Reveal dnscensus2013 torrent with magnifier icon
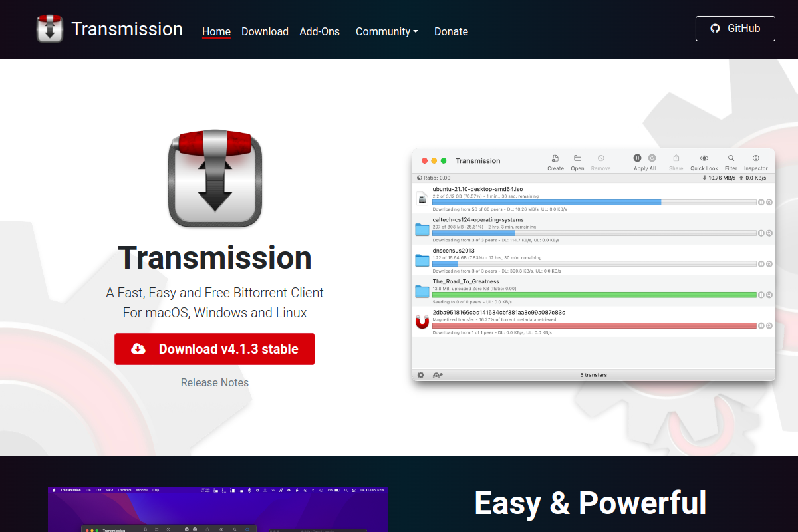Screen dimensions: 798x532 pos(769,264)
